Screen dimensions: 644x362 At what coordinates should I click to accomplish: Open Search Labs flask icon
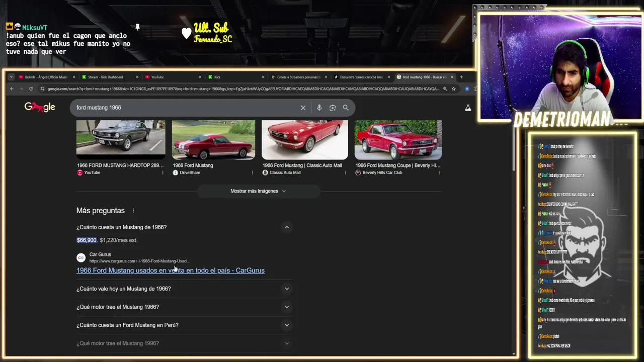(468, 108)
